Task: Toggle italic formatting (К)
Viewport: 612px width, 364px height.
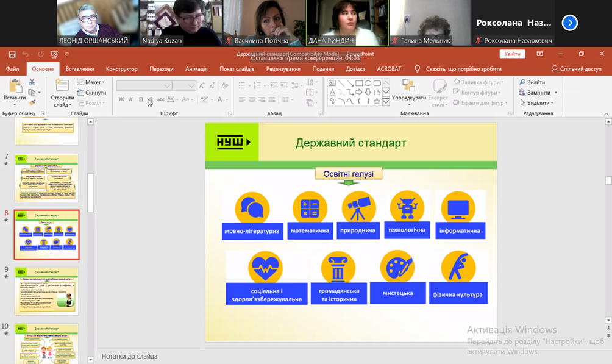Action: (130, 99)
